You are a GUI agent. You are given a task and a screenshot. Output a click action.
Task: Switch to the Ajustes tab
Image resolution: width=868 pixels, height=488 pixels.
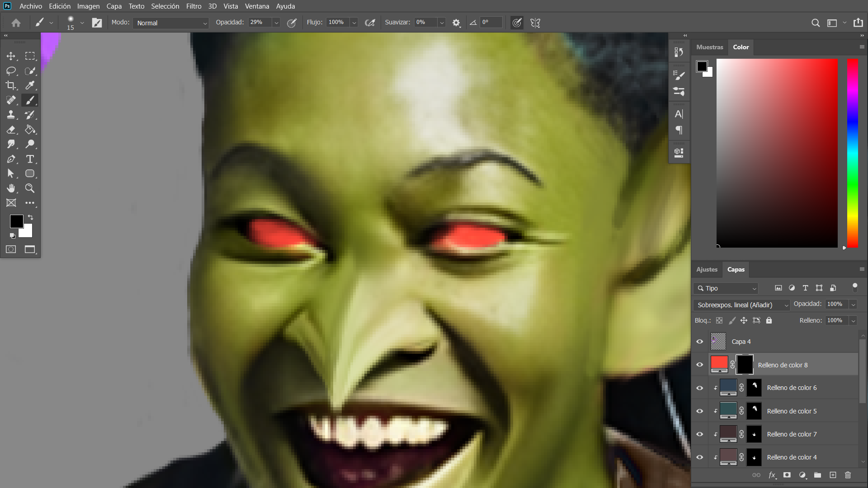707,269
